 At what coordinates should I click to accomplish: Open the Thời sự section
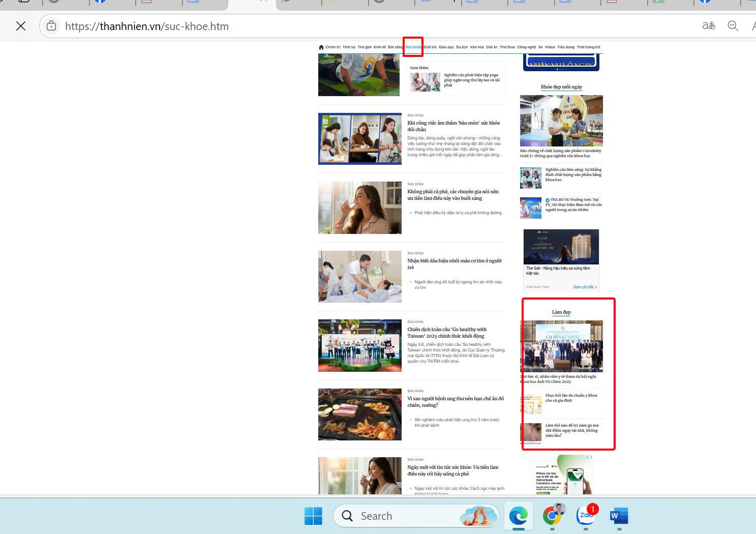[349, 47]
